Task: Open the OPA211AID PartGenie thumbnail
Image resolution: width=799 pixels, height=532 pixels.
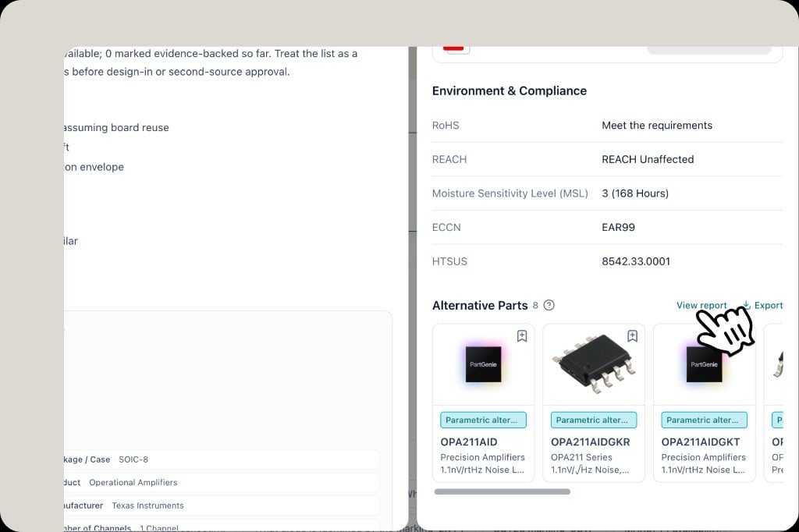Action: (x=483, y=364)
